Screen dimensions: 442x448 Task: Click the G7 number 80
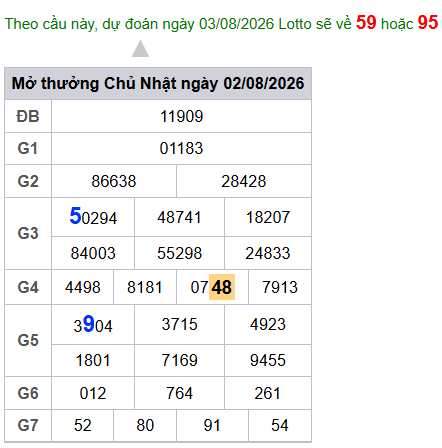pos(145,425)
